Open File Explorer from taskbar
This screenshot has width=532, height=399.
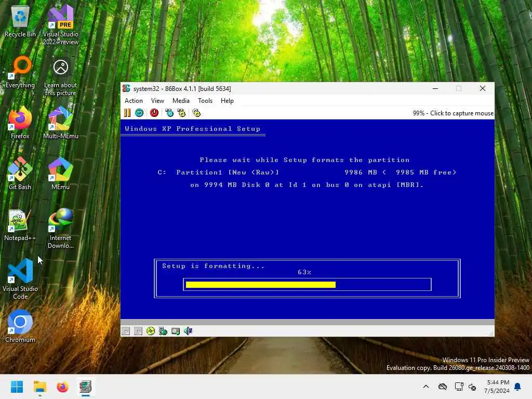point(39,387)
